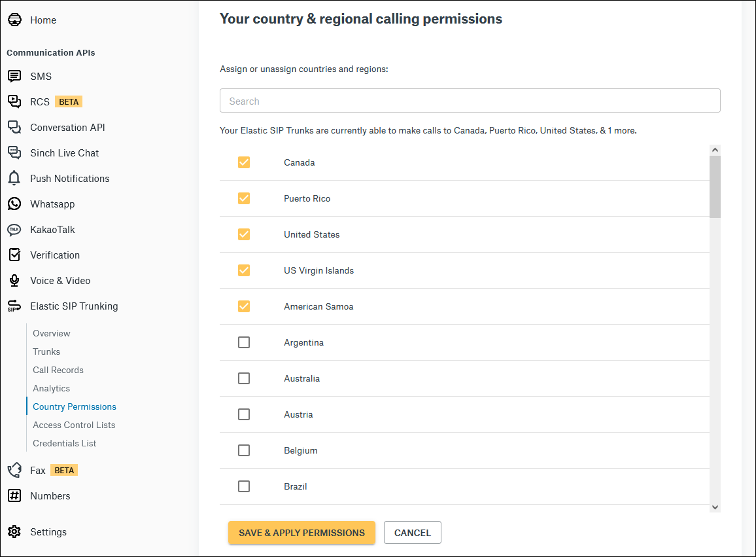
Task: Click into the country search field
Action: pos(470,100)
